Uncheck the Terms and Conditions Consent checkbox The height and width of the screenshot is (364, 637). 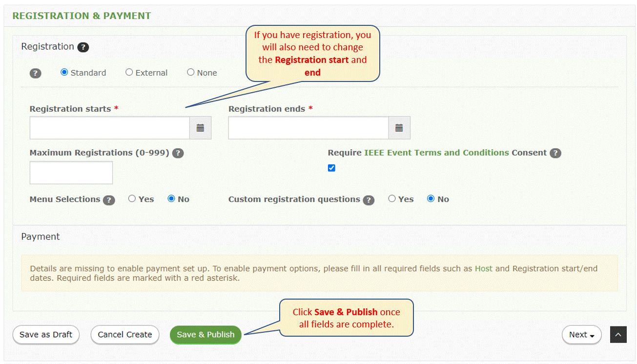[331, 168]
